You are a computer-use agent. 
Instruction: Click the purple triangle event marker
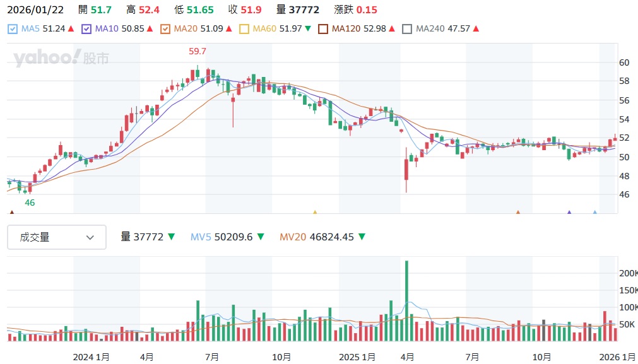pos(569,213)
